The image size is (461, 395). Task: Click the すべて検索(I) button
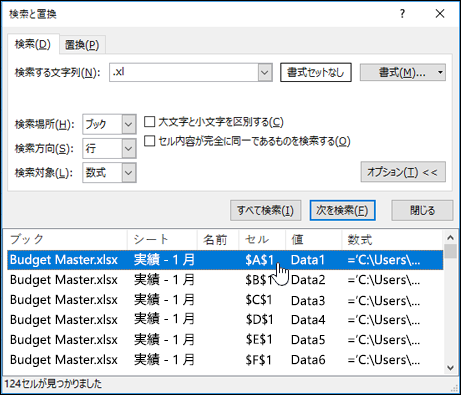[266, 210]
